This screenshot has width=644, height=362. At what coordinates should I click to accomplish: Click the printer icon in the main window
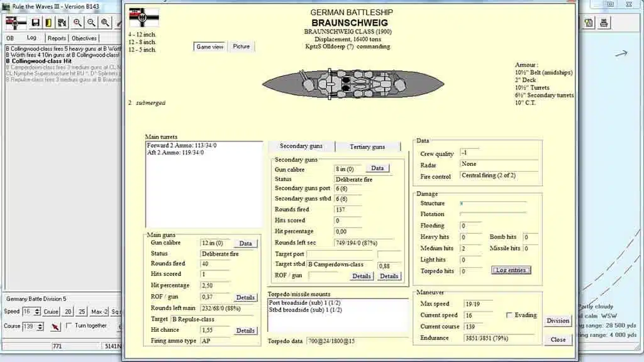[x=603, y=23]
